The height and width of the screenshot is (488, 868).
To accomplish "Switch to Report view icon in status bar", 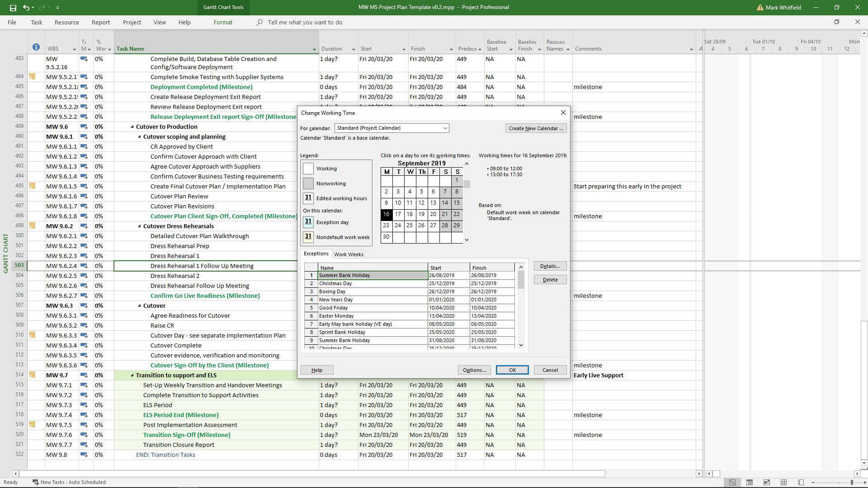I will (801, 483).
